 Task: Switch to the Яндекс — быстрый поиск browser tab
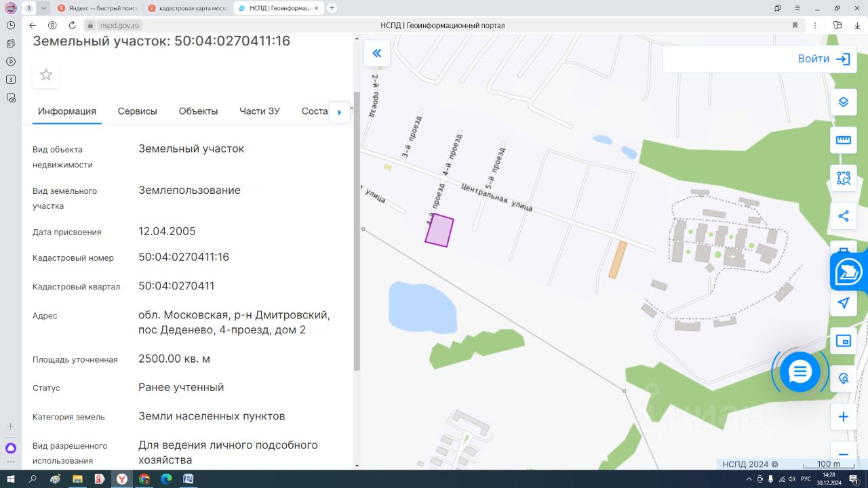click(99, 8)
